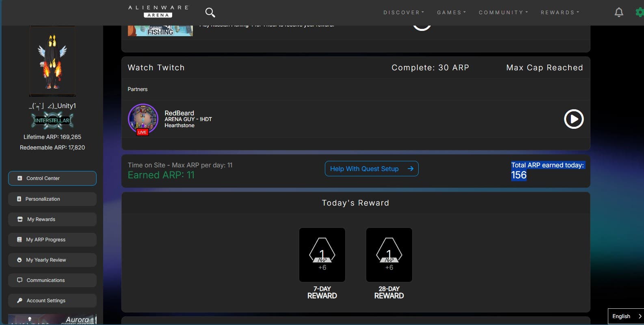644x325 pixels.
Task: Play RedBeard's Twitch stream
Action: 573,119
